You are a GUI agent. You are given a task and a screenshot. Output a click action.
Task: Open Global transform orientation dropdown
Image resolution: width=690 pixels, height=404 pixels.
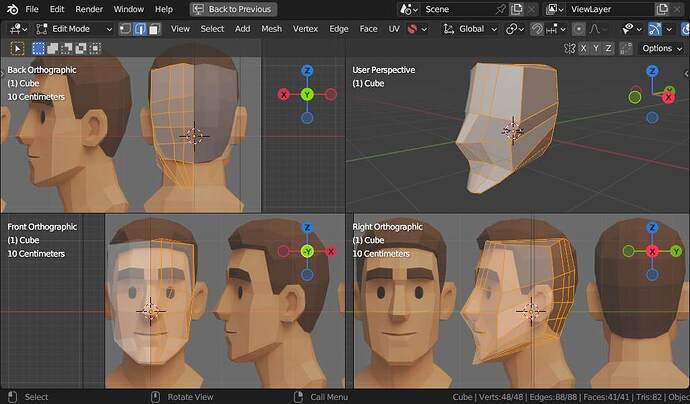[x=470, y=29]
